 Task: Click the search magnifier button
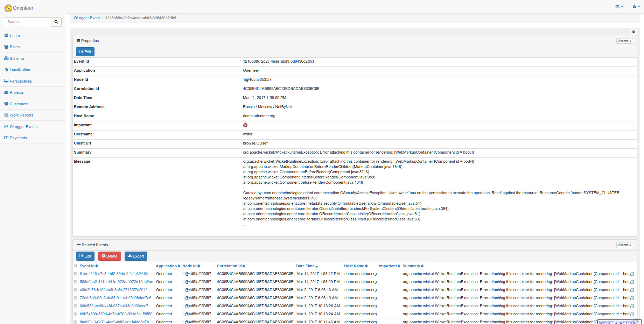click(x=56, y=22)
